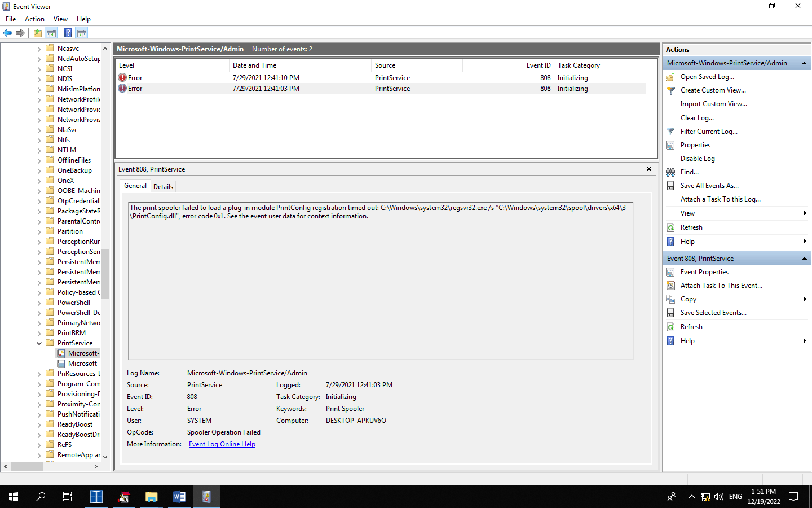Screen dimensions: 812x508
Task: Click tree horizontal scrollbar right arrow
Action: pos(96,466)
